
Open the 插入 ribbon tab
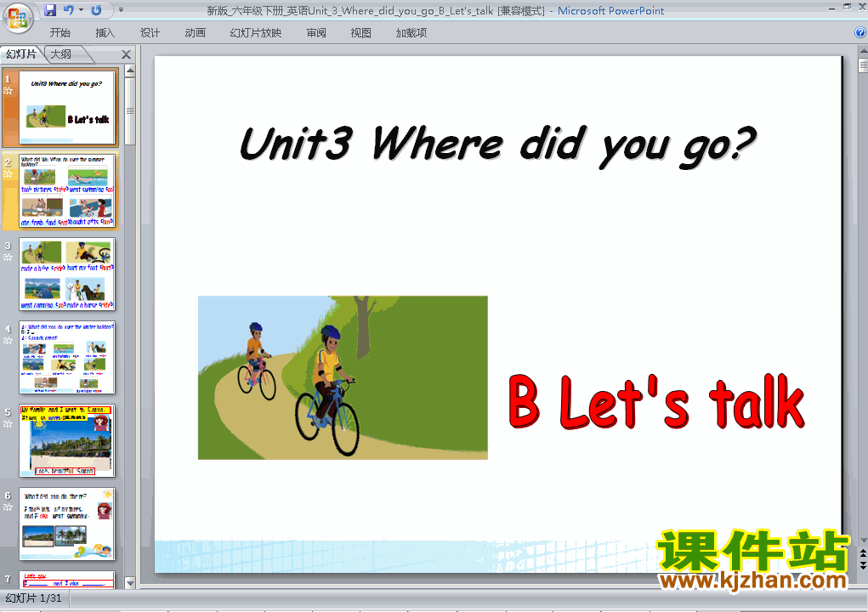(x=105, y=32)
